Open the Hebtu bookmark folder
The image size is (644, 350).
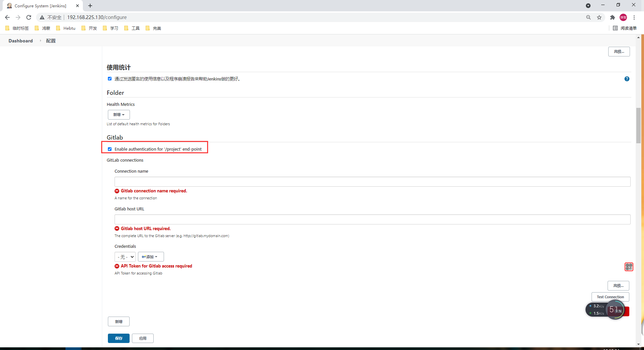[x=66, y=28]
